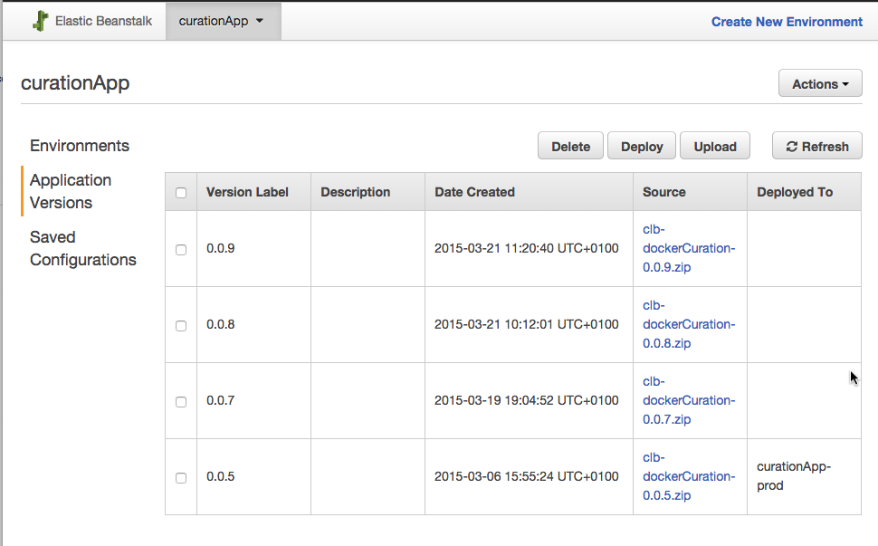
Task: Open the curationApp dropdown in top bar
Action: point(222,21)
